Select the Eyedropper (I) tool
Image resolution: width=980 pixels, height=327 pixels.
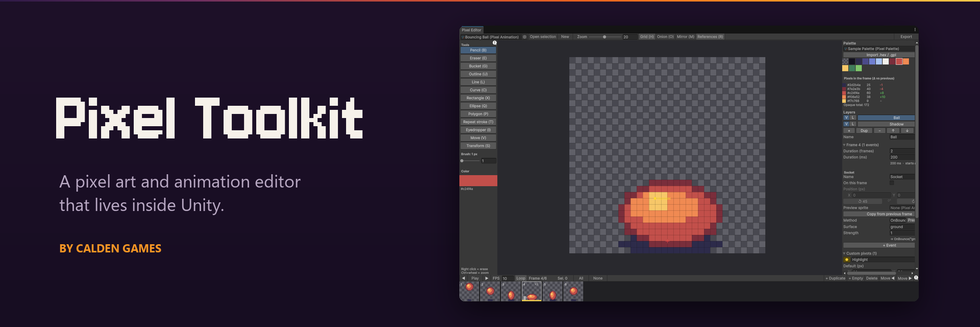point(478,130)
